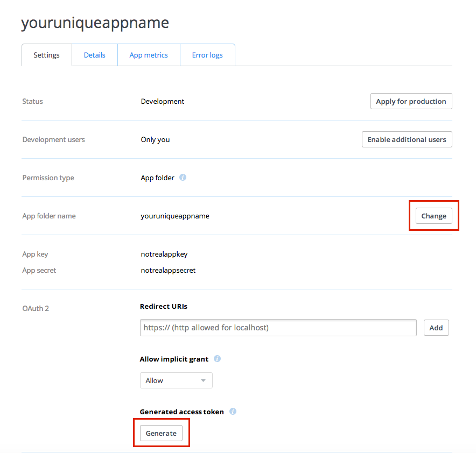Open info icon beside App folder permission
This screenshot has width=476, height=453.
pos(183,178)
